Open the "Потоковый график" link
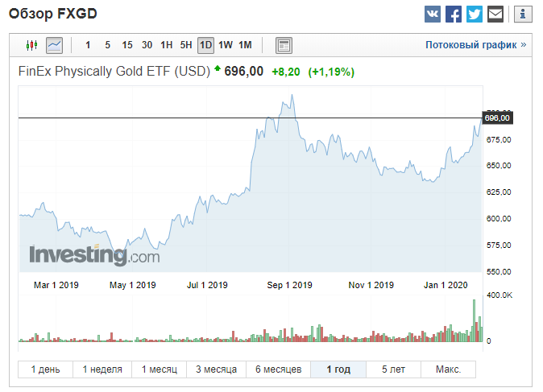 coord(475,45)
